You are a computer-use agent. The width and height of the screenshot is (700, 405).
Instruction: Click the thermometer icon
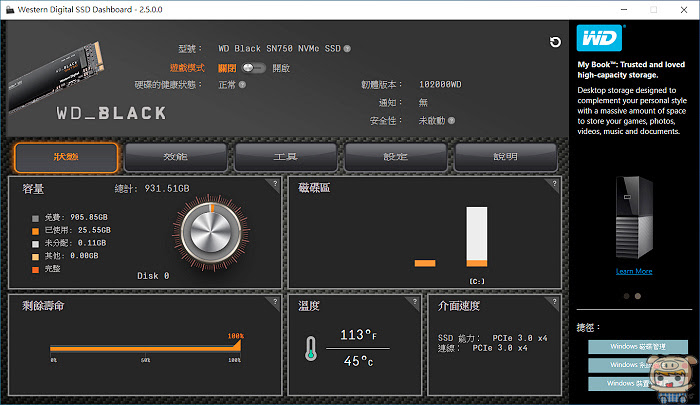[x=311, y=348]
